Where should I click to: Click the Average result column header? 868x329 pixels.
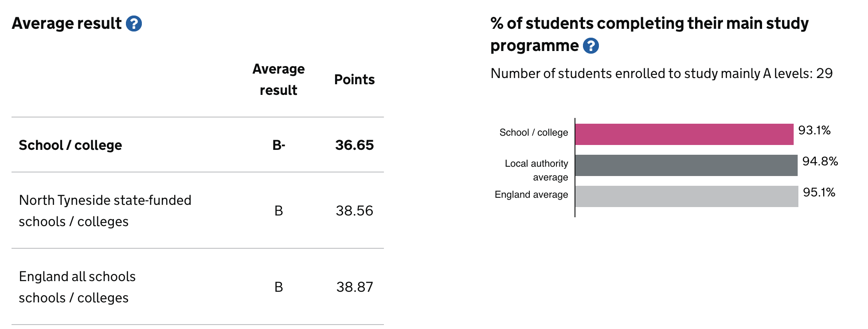pos(278,80)
